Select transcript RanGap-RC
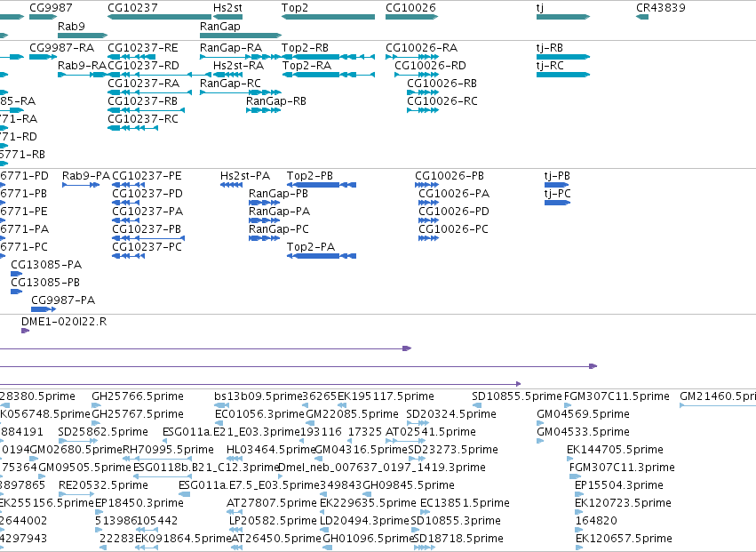756x552 pixels. point(230,84)
